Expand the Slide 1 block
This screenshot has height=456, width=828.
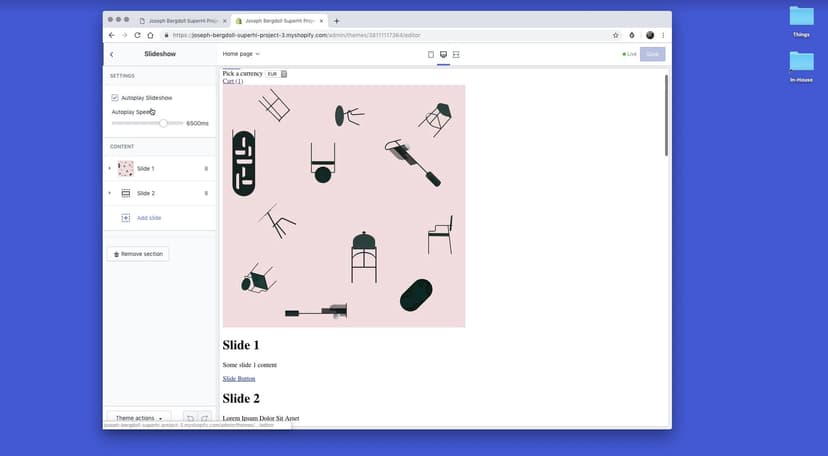(x=110, y=169)
